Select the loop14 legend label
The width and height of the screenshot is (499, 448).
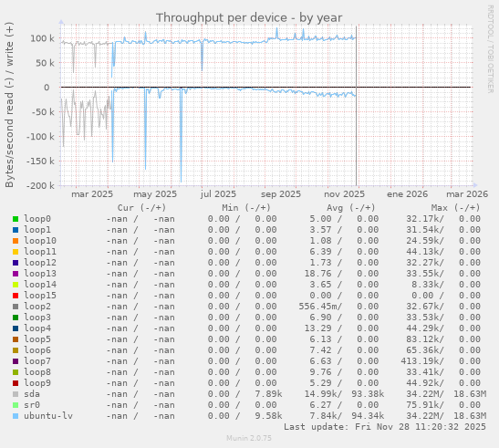click(x=40, y=285)
